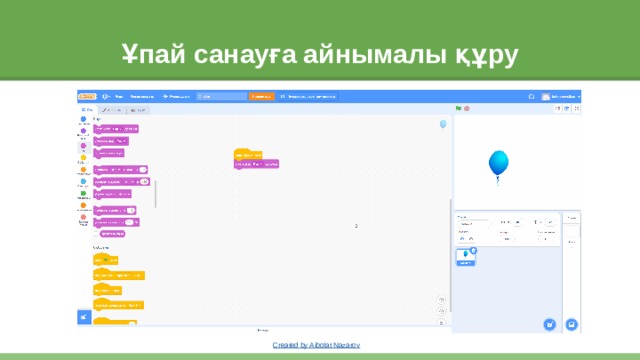Open the File menu
Screen dimensions: 640x360
click(119, 96)
